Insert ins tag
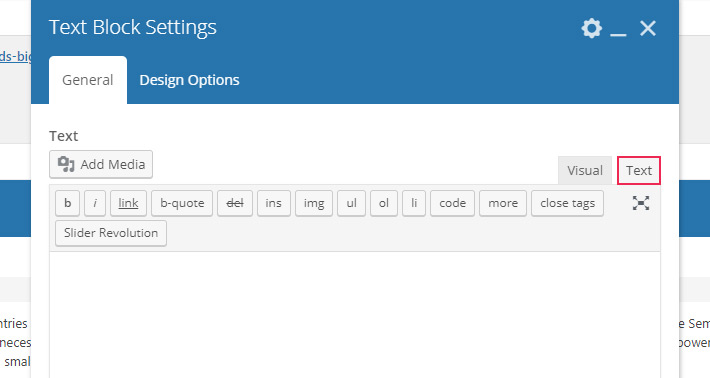Viewport: 710px width, 378px height. click(x=273, y=203)
